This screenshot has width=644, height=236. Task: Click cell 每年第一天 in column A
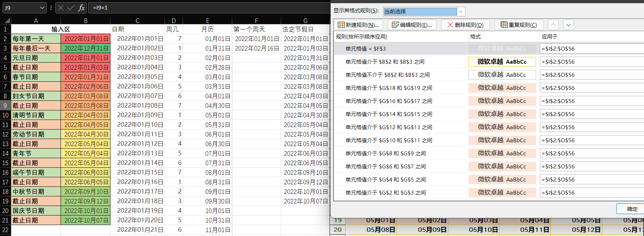36,39
